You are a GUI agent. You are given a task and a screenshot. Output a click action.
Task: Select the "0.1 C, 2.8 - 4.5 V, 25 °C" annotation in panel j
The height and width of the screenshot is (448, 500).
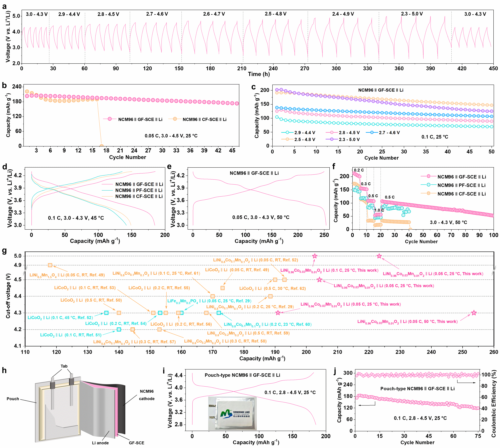click(x=420, y=418)
